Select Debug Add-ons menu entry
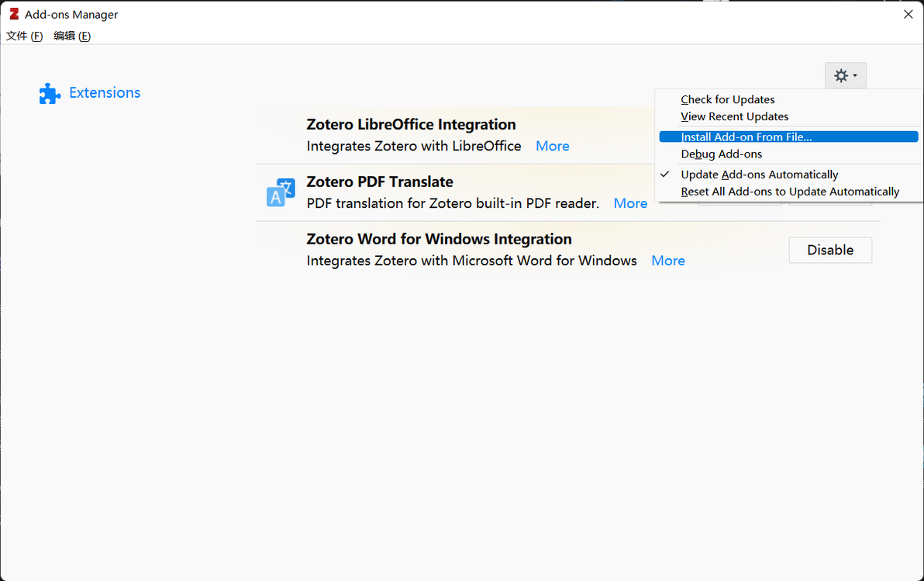Viewport: 924px width, 581px height. click(x=721, y=154)
